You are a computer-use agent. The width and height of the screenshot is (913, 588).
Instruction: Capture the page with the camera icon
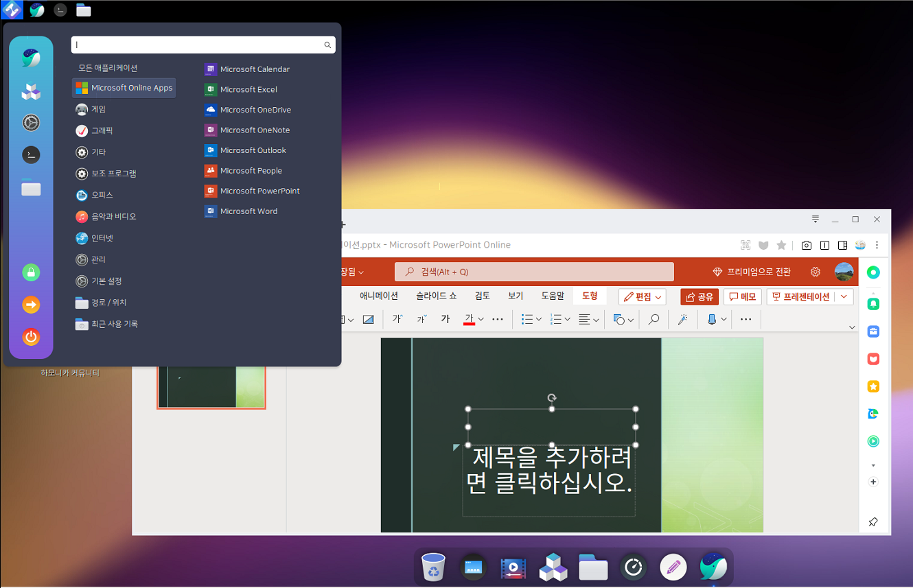click(x=806, y=245)
